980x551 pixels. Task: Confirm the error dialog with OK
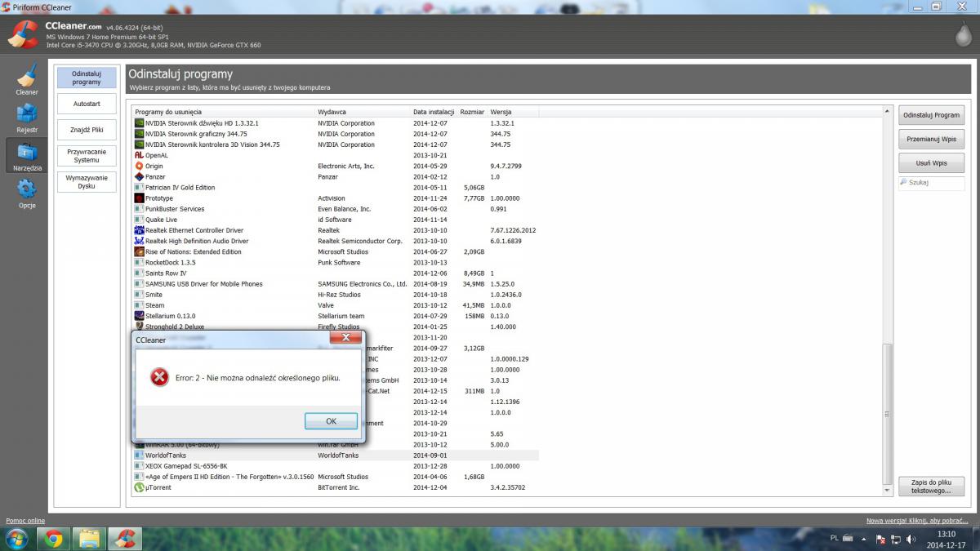331,421
